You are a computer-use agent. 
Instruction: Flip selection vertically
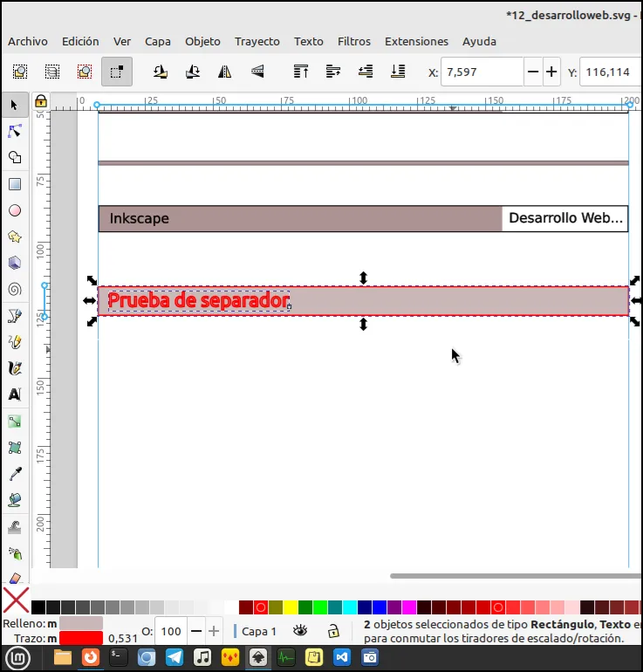(257, 72)
